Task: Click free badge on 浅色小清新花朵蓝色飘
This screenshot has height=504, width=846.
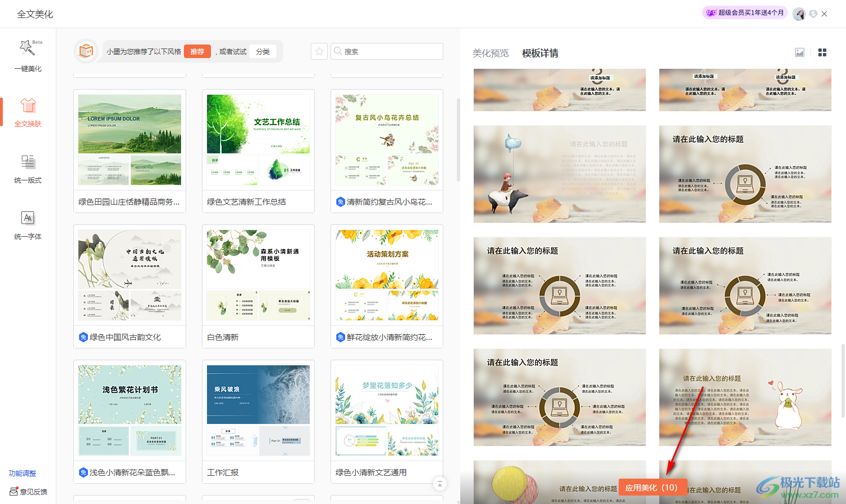Action: click(x=83, y=472)
